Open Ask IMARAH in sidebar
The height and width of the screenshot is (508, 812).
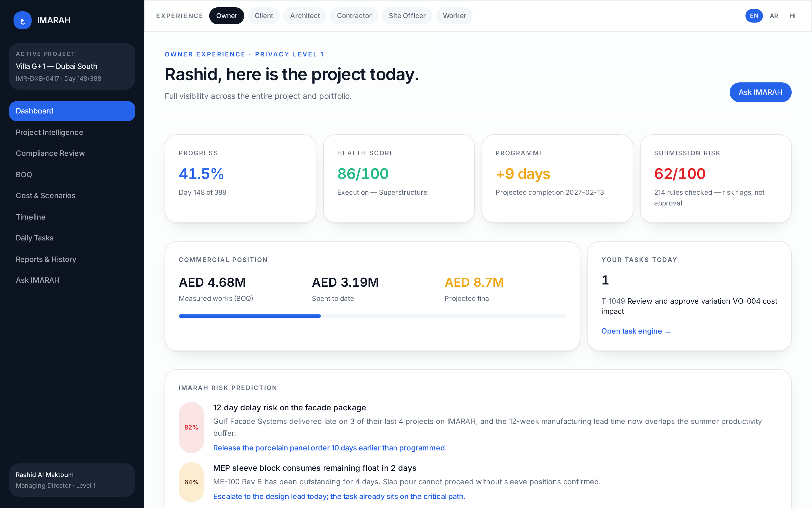click(x=72, y=280)
